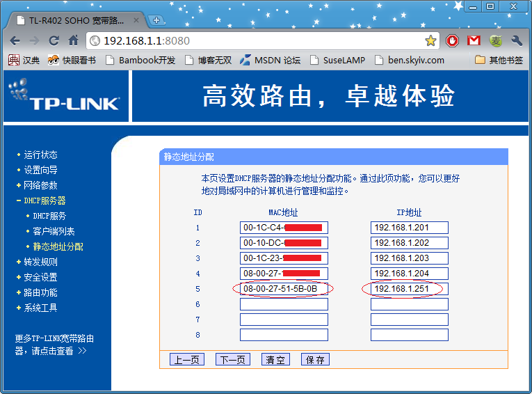
Task: Click the IP field 192.168.1.251
Action: point(410,289)
